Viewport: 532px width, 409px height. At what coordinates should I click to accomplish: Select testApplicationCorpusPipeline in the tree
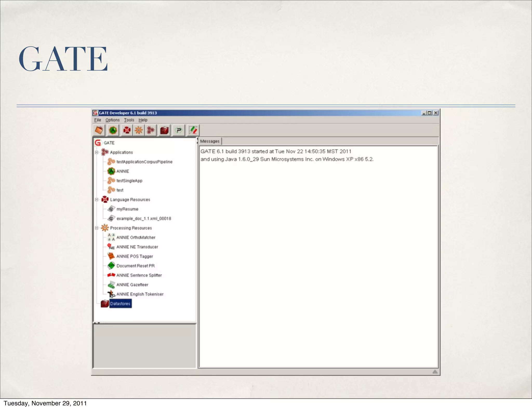144,162
